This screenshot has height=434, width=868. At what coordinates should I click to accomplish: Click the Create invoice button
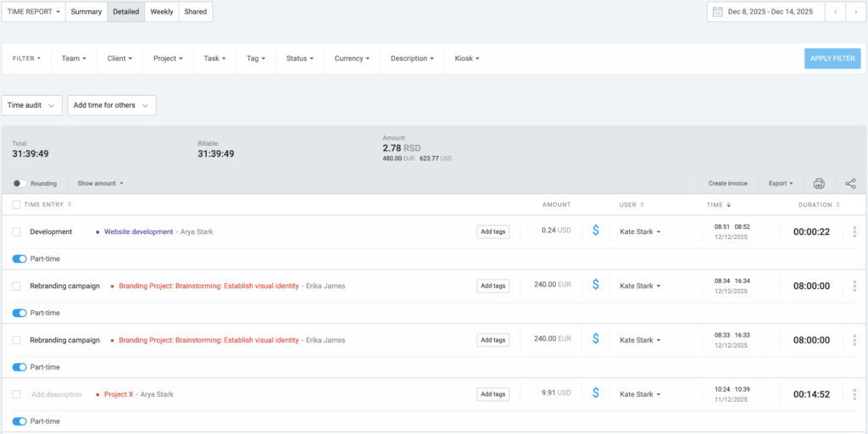tap(727, 183)
